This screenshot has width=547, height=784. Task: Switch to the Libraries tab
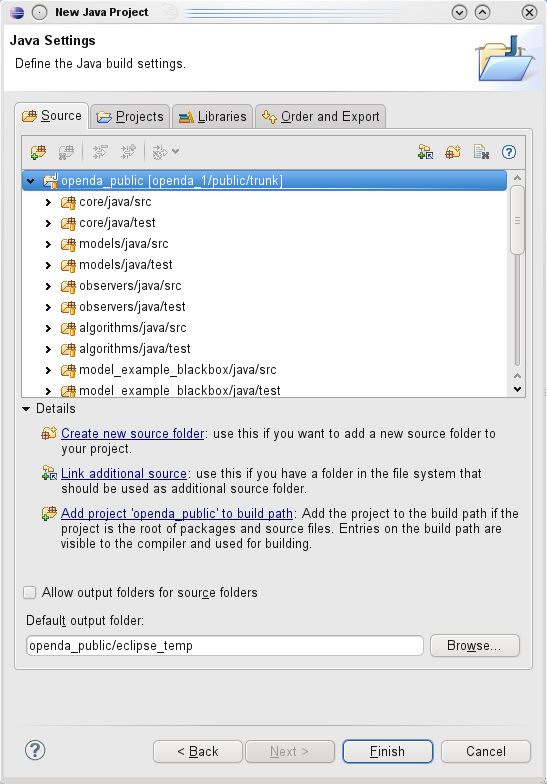212,116
